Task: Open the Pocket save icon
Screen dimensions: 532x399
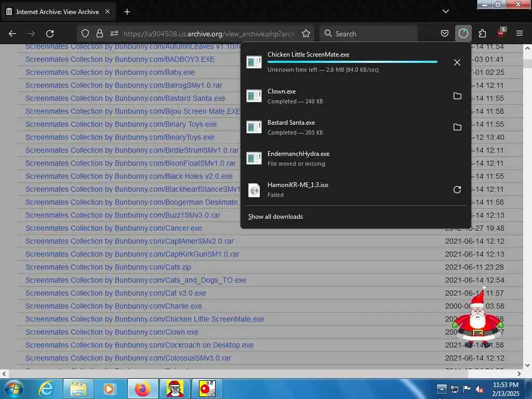Action: click(x=445, y=33)
